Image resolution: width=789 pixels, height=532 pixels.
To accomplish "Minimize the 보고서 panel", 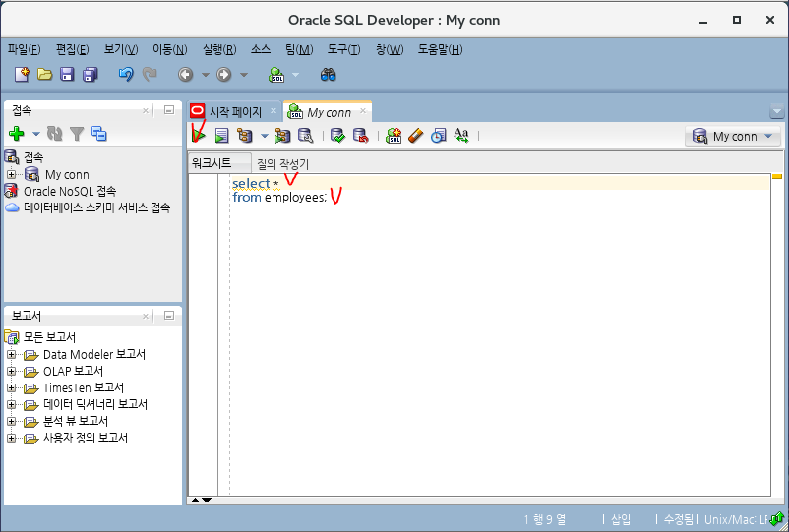I will tap(169, 316).
